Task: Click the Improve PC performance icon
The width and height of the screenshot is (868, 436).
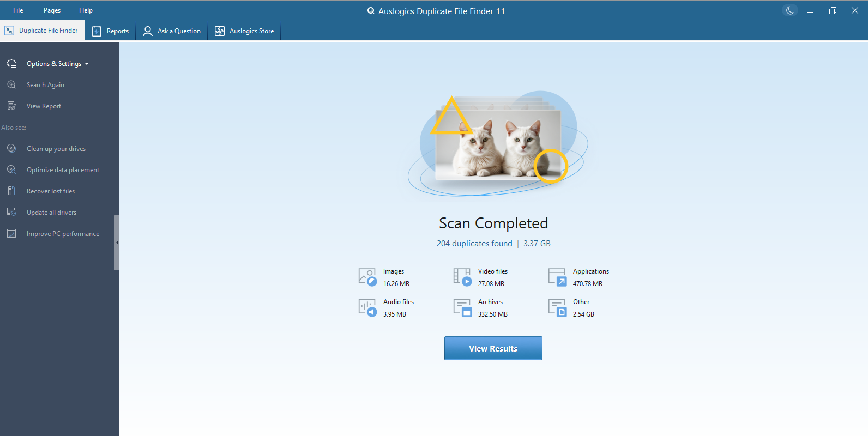Action: click(x=11, y=234)
